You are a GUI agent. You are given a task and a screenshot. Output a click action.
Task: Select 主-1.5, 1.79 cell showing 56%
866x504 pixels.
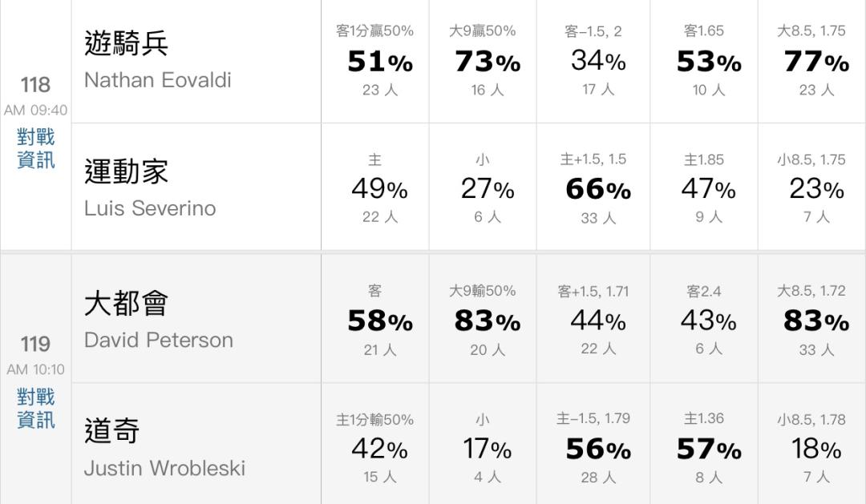point(593,449)
